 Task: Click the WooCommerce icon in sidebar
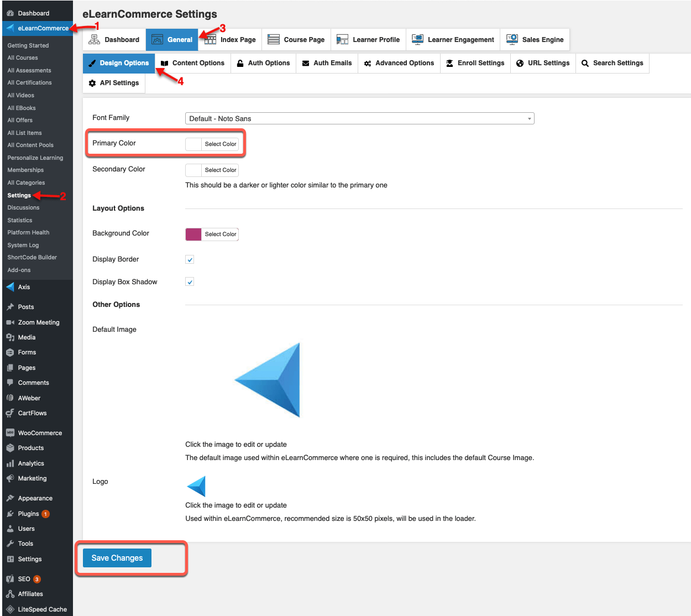click(10, 433)
